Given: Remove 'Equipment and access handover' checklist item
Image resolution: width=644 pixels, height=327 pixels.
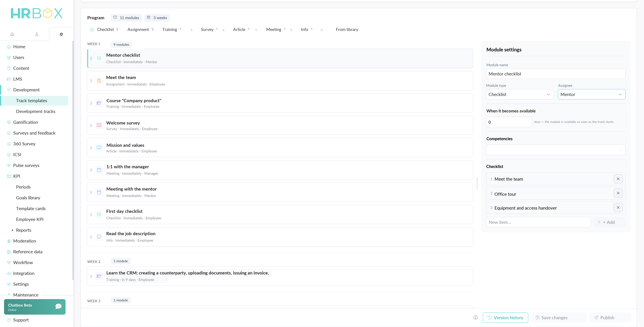Looking at the screenshot, I should (618, 207).
